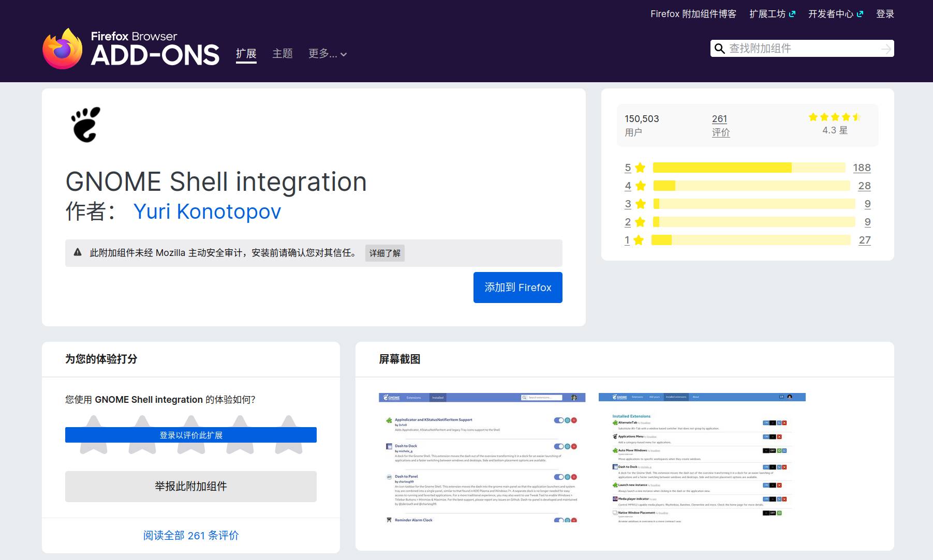Open Firefox 附加组件博客 link
This screenshot has width=933, height=560.
click(693, 14)
